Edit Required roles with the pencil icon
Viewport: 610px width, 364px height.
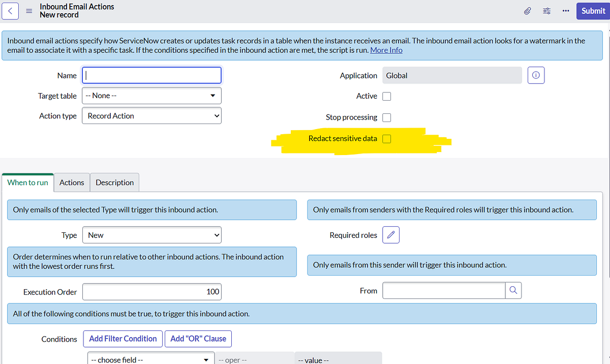(x=390, y=234)
